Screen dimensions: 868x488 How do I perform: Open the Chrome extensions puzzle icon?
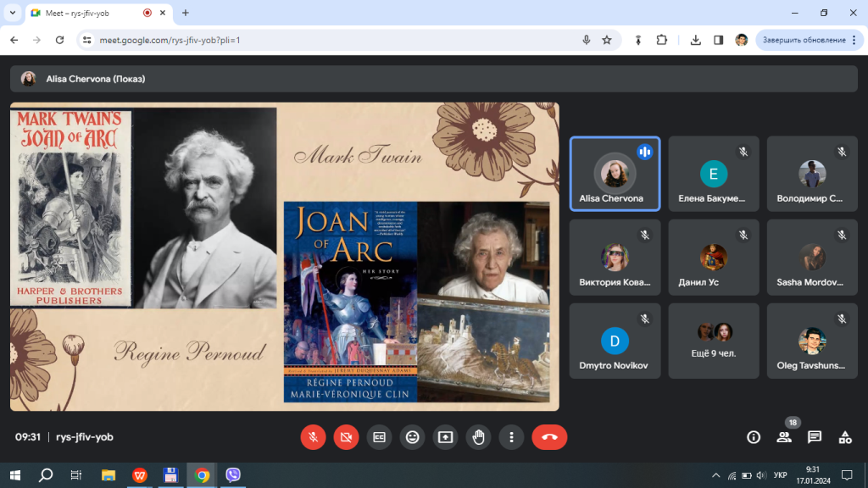661,40
